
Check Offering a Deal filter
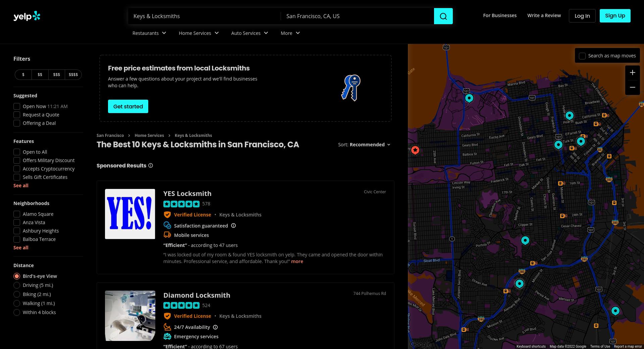[17, 123]
